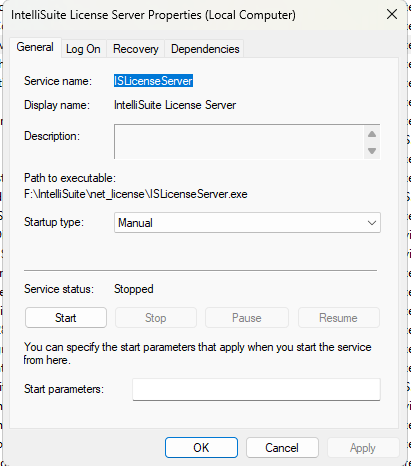The height and width of the screenshot is (466, 411).
Task: Click the Stopped service status text
Action: (x=134, y=289)
